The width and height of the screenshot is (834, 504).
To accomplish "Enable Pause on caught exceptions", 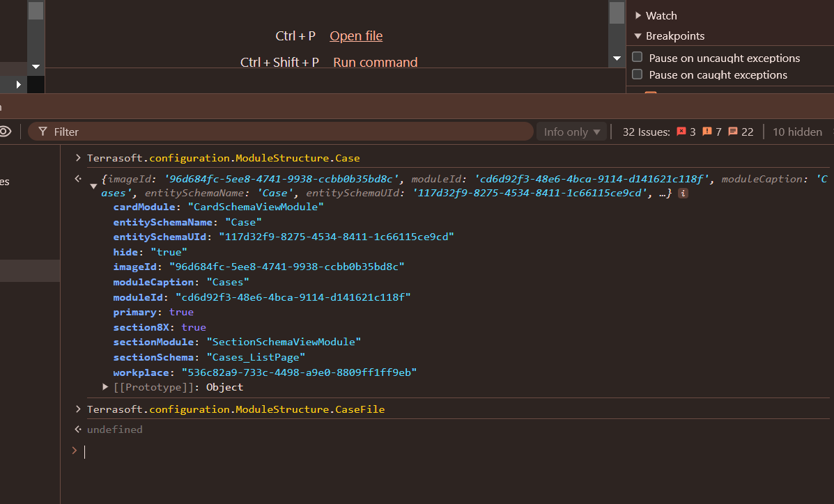I will pos(638,74).
